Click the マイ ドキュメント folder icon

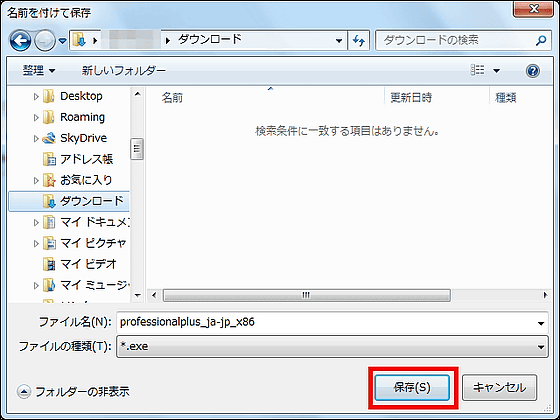click(49, 222)
